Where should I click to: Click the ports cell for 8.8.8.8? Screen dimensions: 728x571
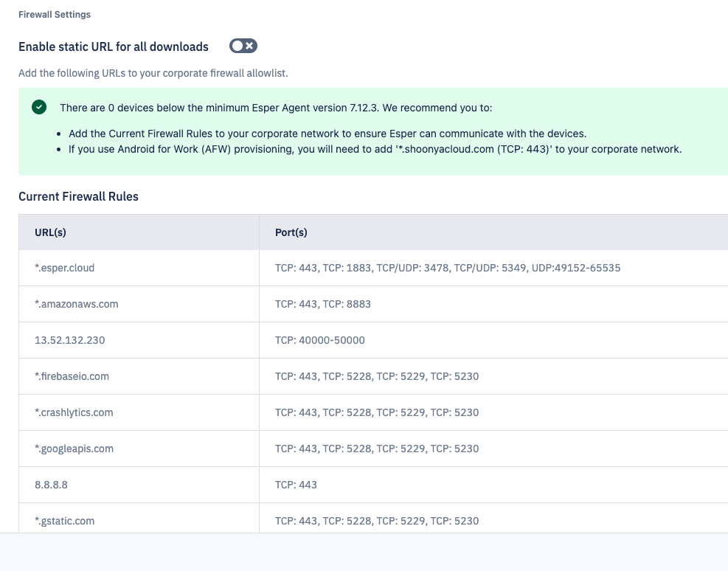[296, 485]
